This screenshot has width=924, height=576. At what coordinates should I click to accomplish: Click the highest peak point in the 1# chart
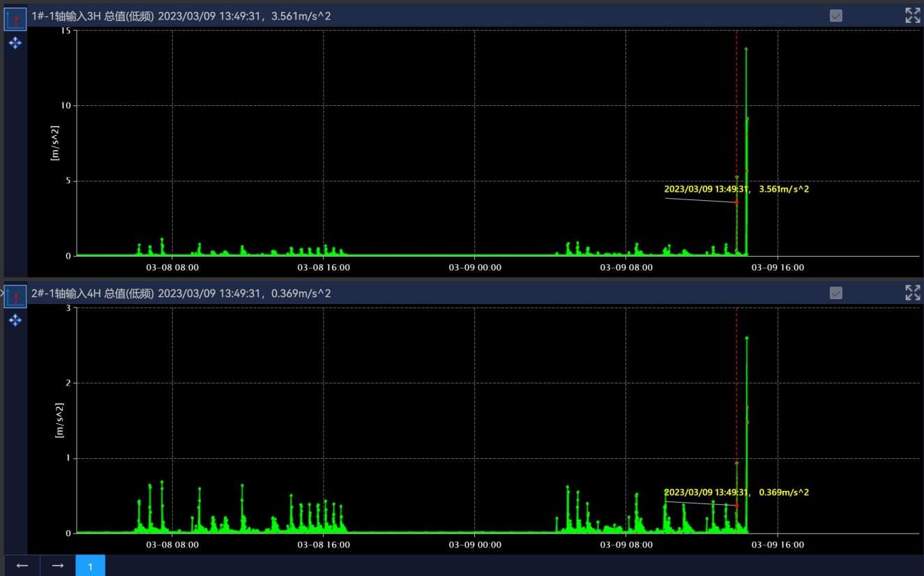pyautogui.click(x=746, y=49)
